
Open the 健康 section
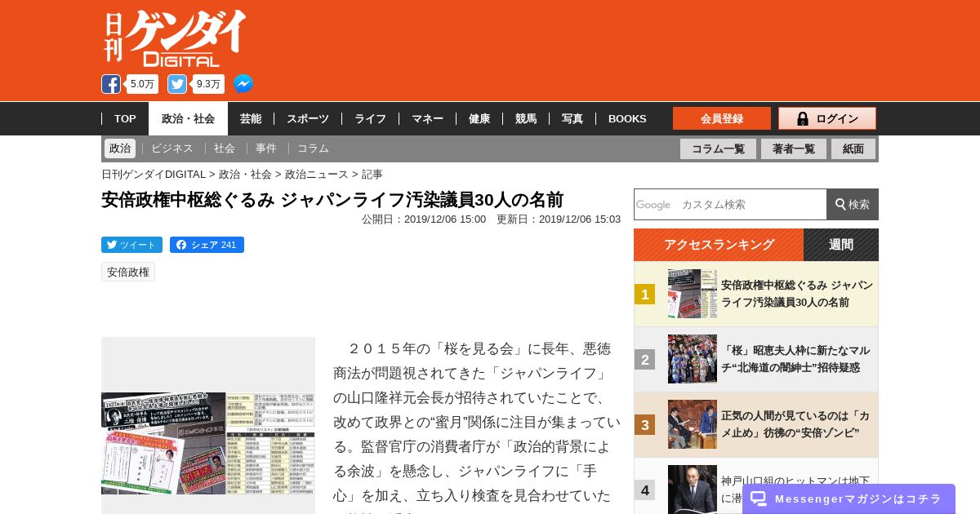[479, 119]
